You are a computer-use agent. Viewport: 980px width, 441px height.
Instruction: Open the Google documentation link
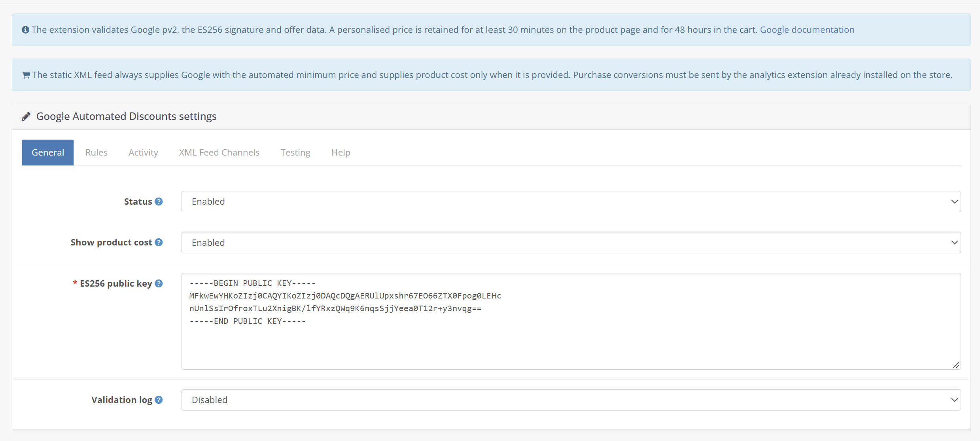point(807,30)
